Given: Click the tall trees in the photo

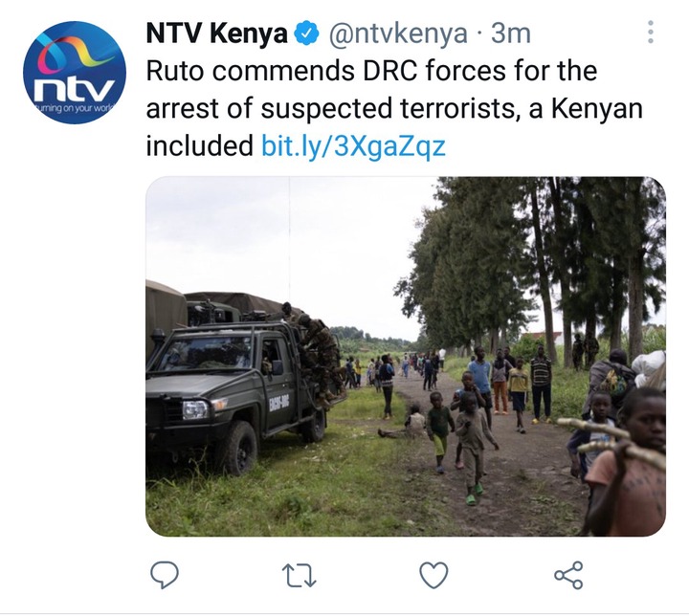Looking at the screenshot, I should (532, 264).
